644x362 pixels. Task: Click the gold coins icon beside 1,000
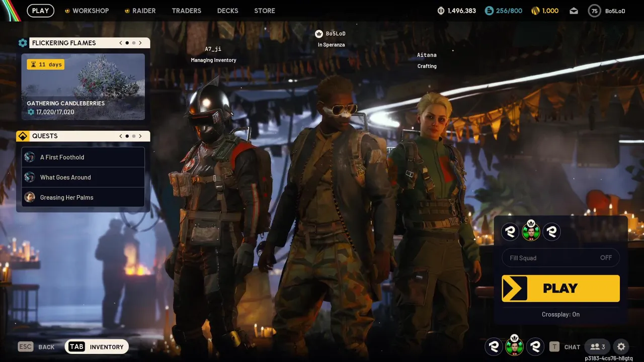click(535, 11)
